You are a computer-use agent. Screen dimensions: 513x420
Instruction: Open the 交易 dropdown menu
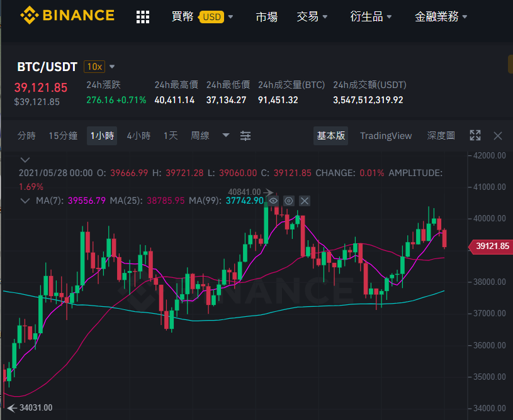point(312,17)
